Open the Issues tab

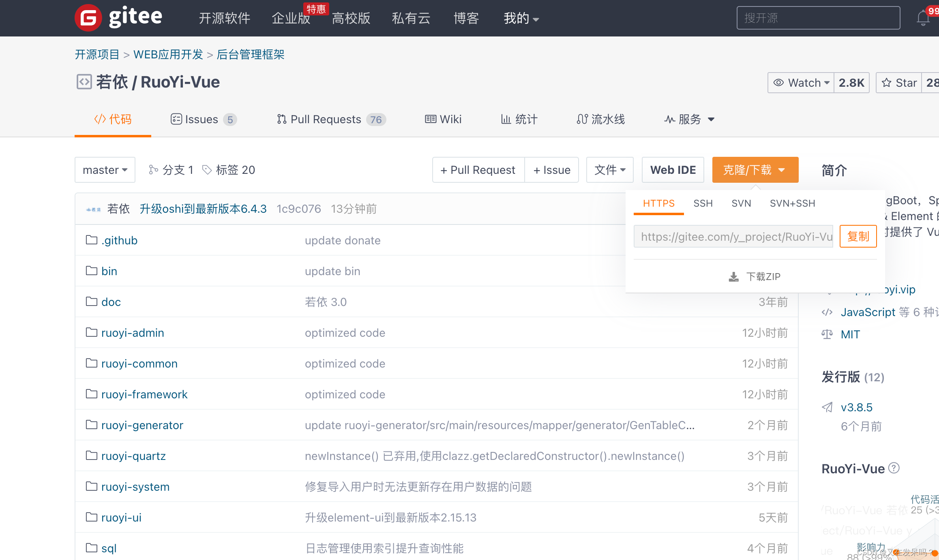click(203, 119)
